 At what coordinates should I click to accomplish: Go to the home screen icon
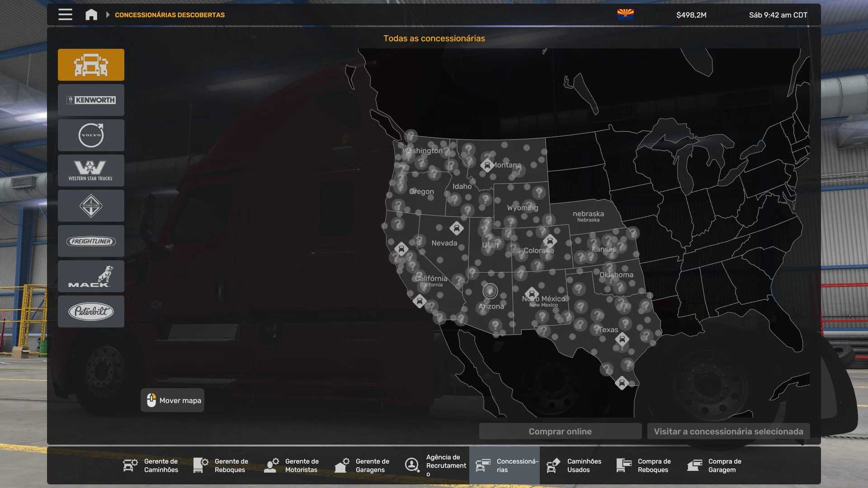tap(91, 14)
